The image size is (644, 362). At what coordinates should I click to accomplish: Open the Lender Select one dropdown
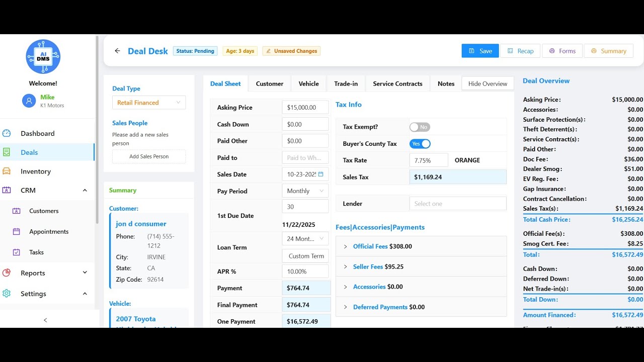click(458, 204)
